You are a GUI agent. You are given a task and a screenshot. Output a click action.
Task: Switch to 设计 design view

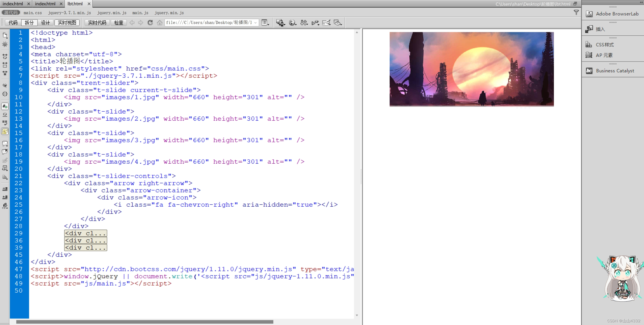tap(45, 23)
